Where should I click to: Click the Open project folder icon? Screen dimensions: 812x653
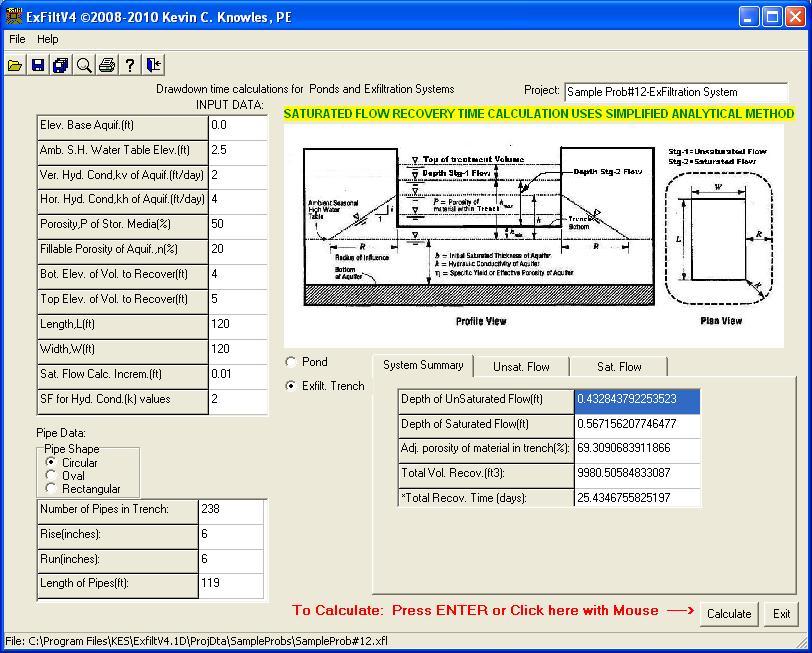point(15,65)
